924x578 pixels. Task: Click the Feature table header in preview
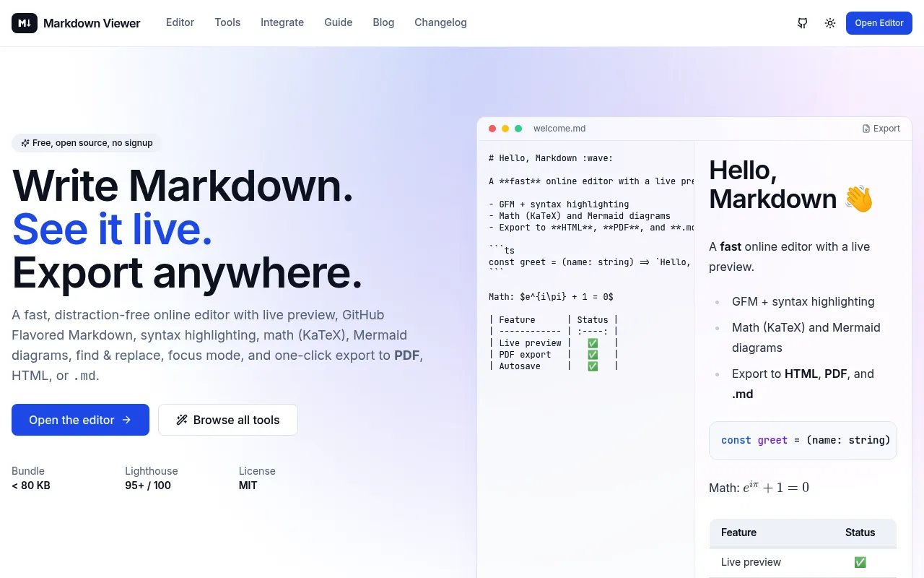(738, 532)
